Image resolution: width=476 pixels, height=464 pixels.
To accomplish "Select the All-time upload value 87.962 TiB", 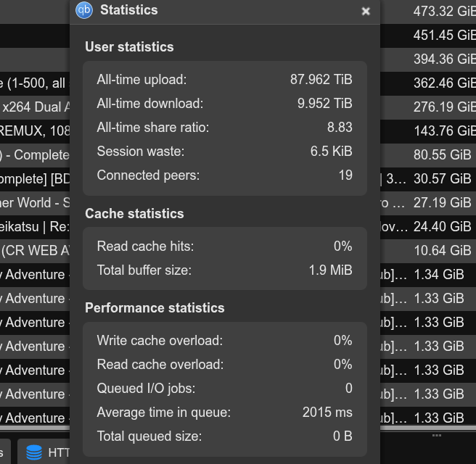I will point(321,80).
